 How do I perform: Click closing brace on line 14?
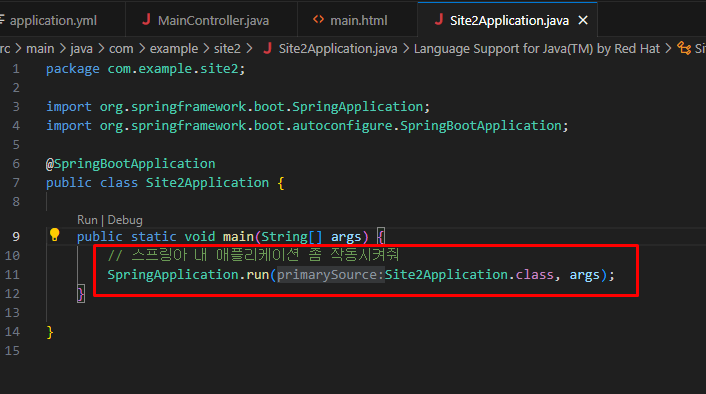tap(50, 332)
